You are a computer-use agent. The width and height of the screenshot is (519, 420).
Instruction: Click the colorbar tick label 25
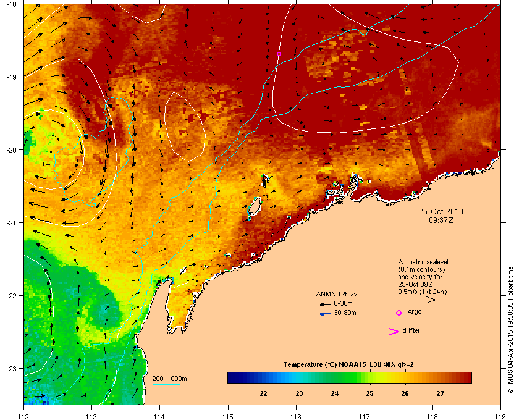[369, 393]
